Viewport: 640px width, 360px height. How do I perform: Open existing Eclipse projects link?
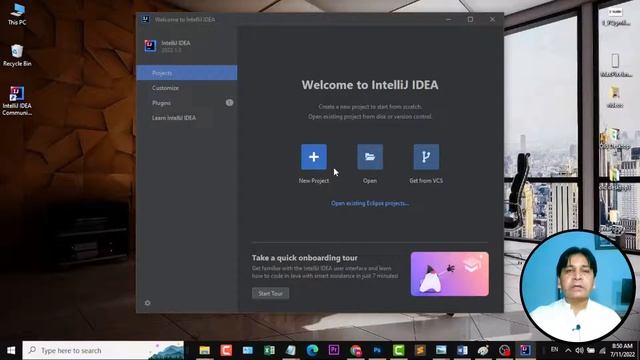pos(370,203)
